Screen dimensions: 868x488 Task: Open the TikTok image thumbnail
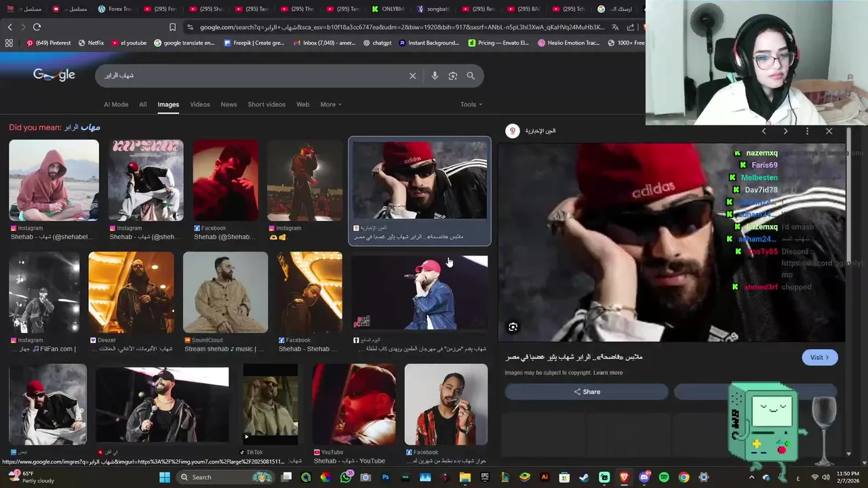pyautogui.click(x=270, y=404)
